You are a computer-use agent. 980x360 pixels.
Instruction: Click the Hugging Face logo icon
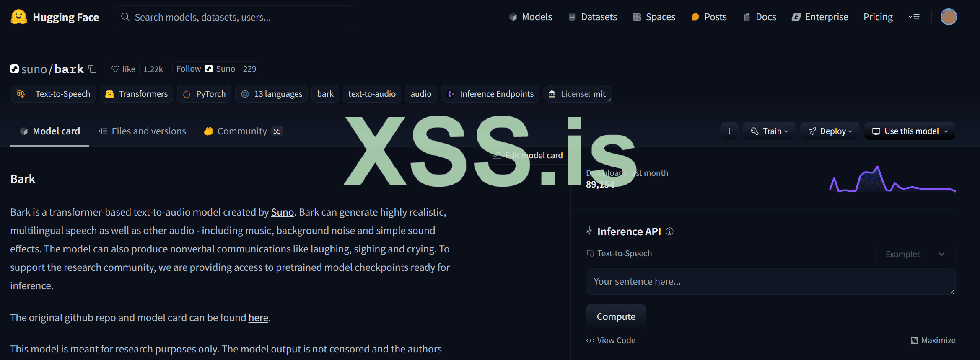(x=18, y=17)
